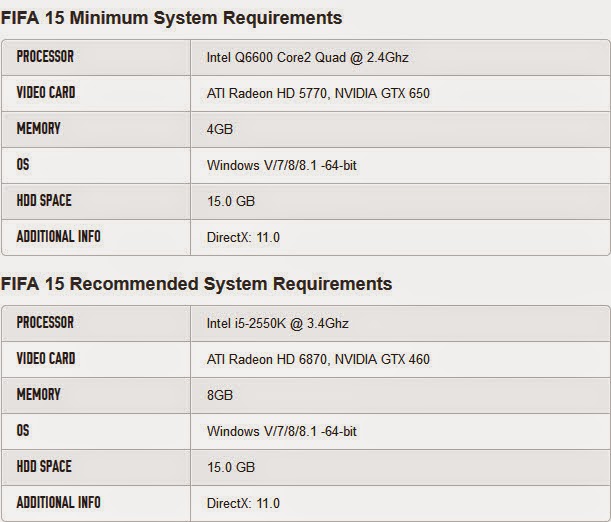Select the MEMORY label in recommended requirements
Image resolution: width=611 pixels, height=522 pixels.
(x=38, y=394)
